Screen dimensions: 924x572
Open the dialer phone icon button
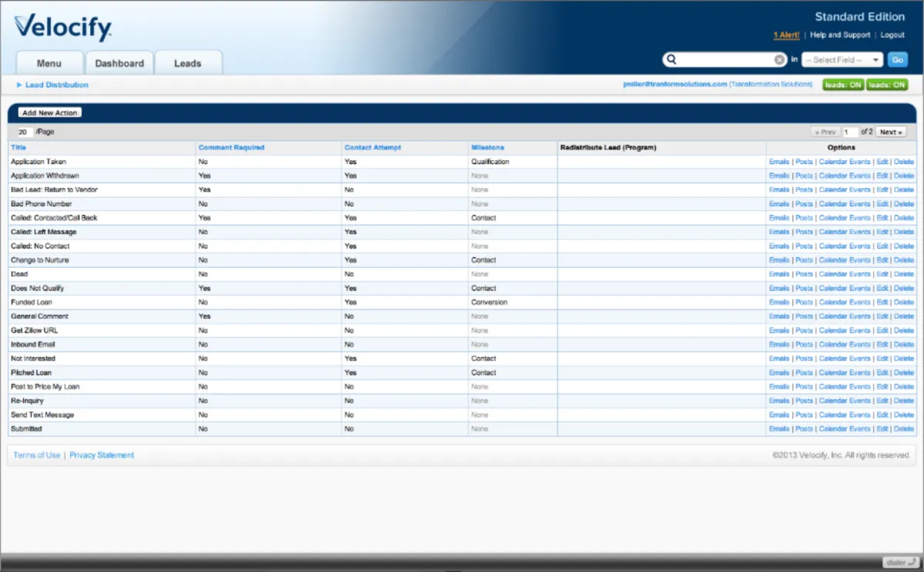900,562
